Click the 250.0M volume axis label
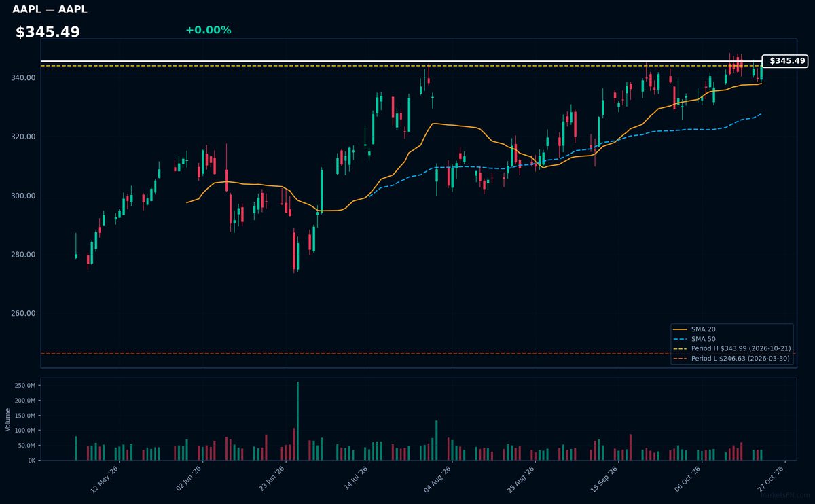This screenshot has width=815, height=504. pyautogui.click(x=24, y=386)
